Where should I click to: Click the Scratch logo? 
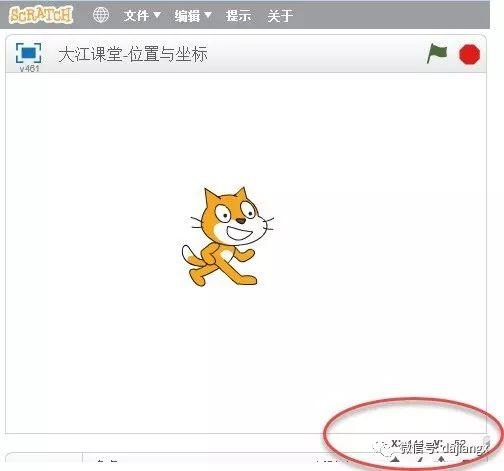(41, 15)
